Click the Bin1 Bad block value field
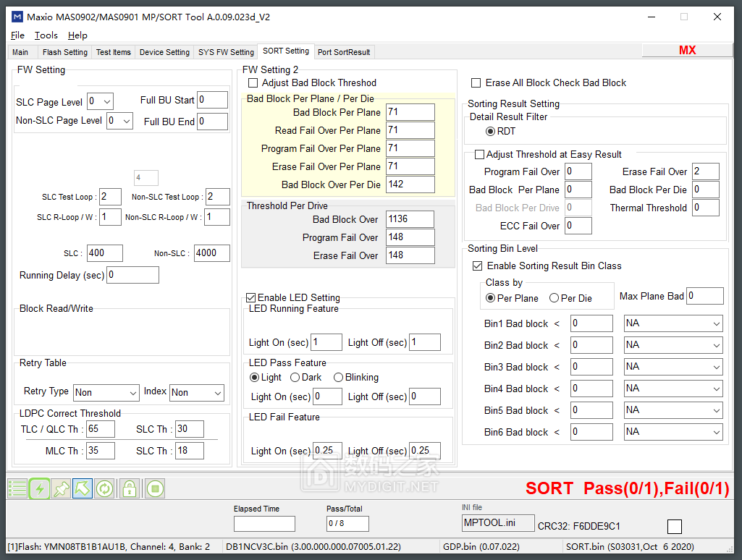This screenshot has width=742, height=560. coord(591,323)
